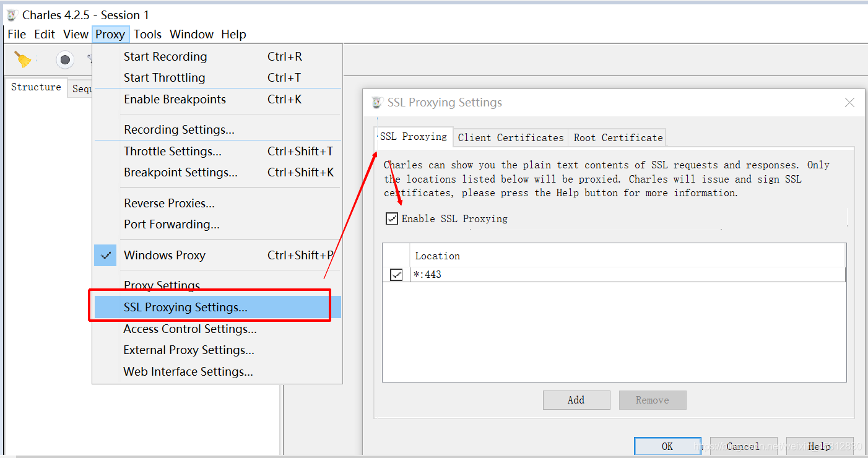868x458 pixels.
Task: Select the Structure tab in main window
Action: 36,87
